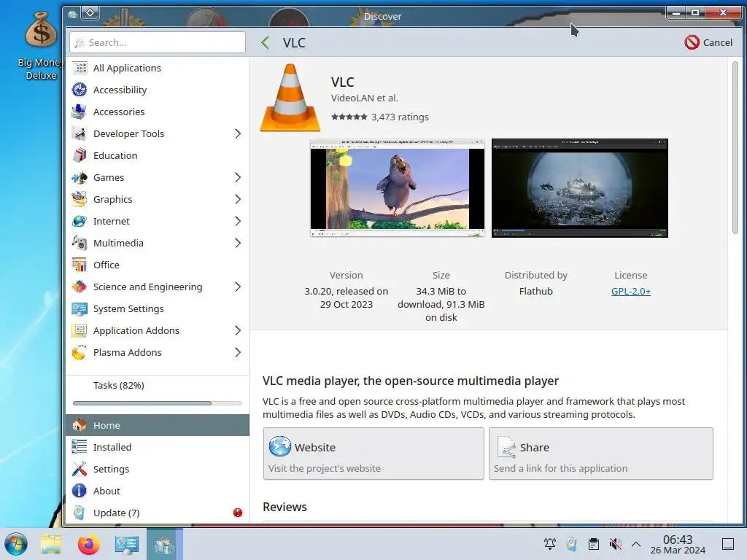Open the VLC project Website button

click(x=373, y=454)
